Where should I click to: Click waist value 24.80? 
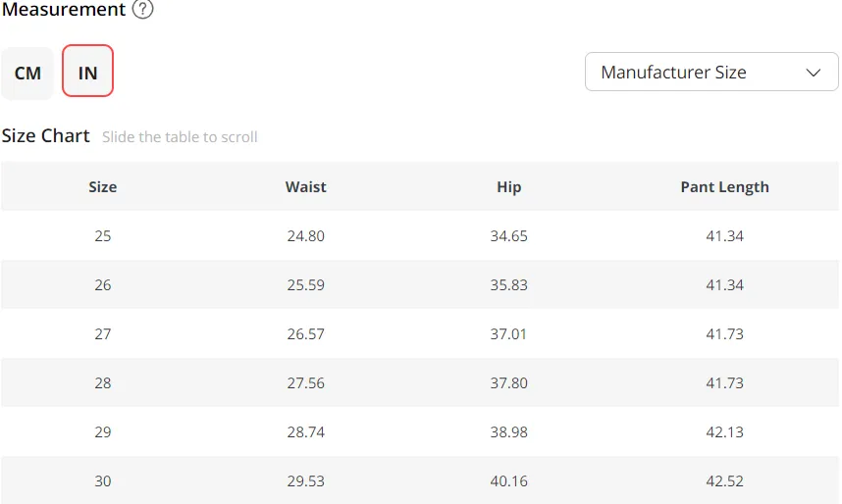(305, 236)
